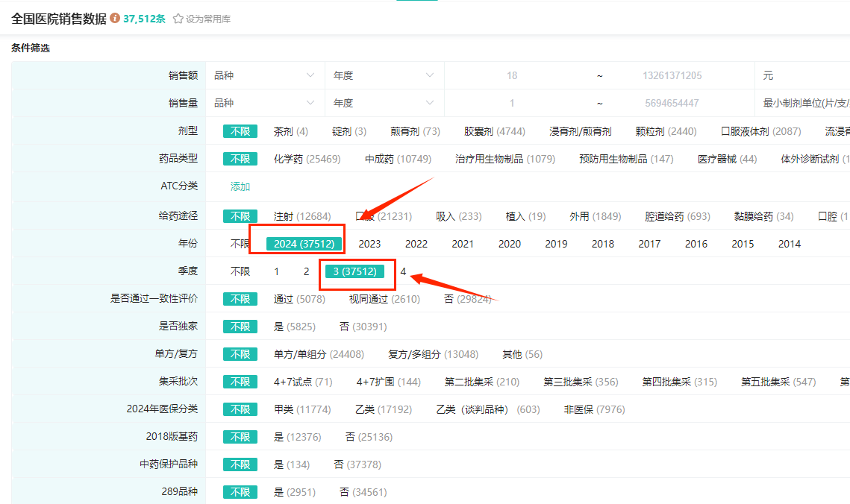The width and height of the screenshot is (850, 504).
Task: Click 添加 link in ATC分类 row
Action: [x=240, y=186]
